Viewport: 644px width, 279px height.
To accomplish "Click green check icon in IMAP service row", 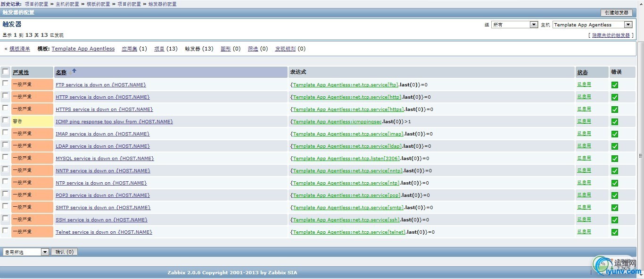I will coord(614,134).
